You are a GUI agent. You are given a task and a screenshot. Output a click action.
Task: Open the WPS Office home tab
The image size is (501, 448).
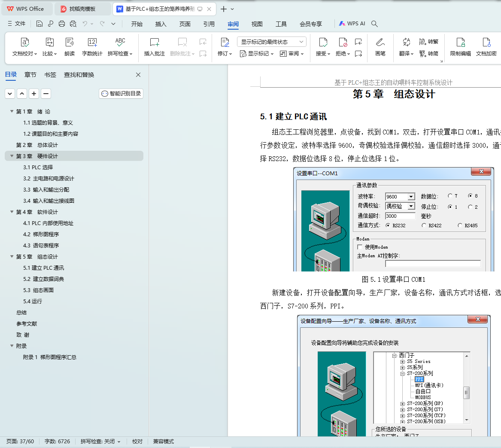tap(26, 9)
